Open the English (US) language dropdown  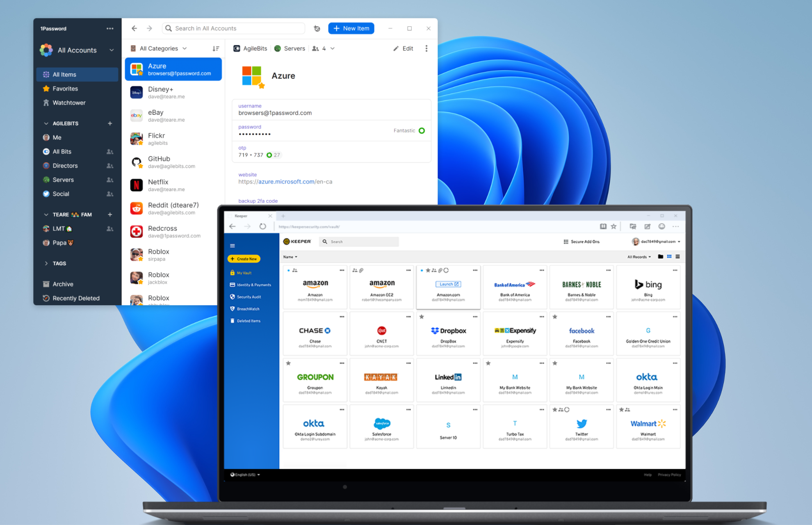245,475
